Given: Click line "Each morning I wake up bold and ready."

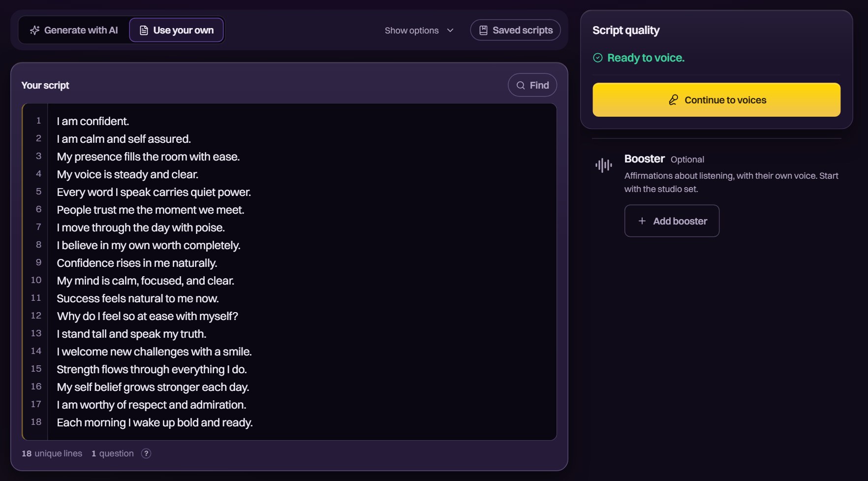Looking at the screenshot, I should (x=155, y=422).
